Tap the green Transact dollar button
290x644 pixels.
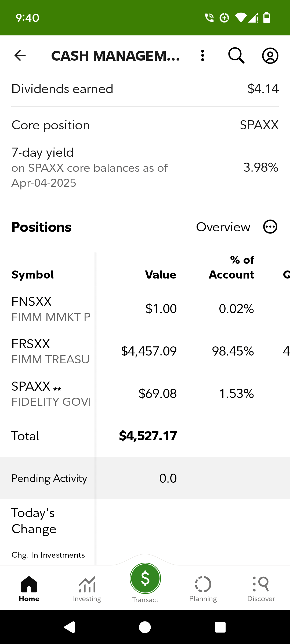pyautogui.click(x=145, y=578)
